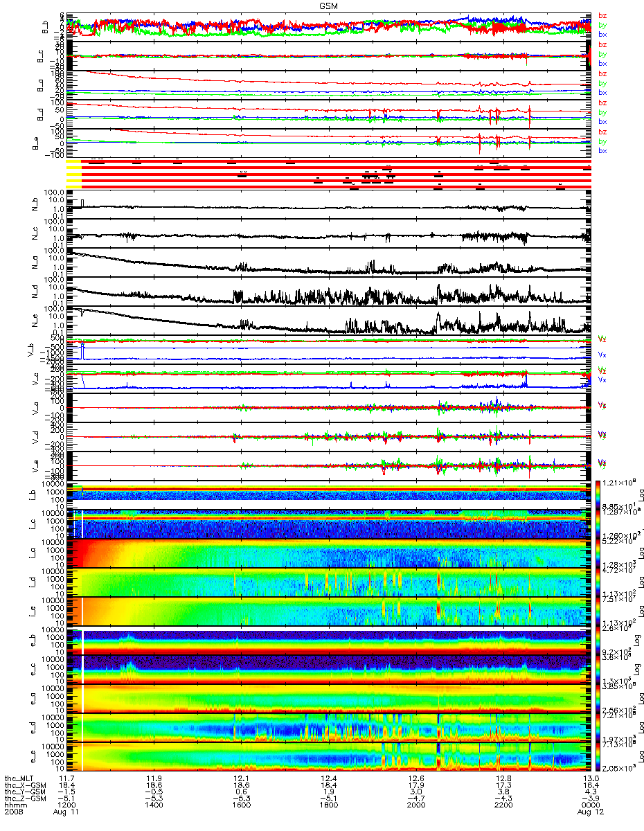
Task: Select the 2200 time tick label
Action: [x=503, y=803]
